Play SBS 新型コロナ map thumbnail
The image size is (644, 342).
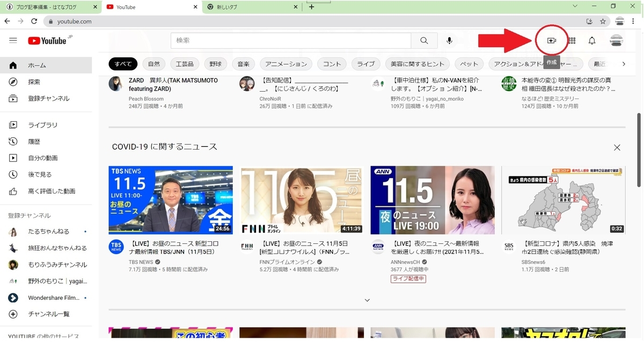click(563, 200)
